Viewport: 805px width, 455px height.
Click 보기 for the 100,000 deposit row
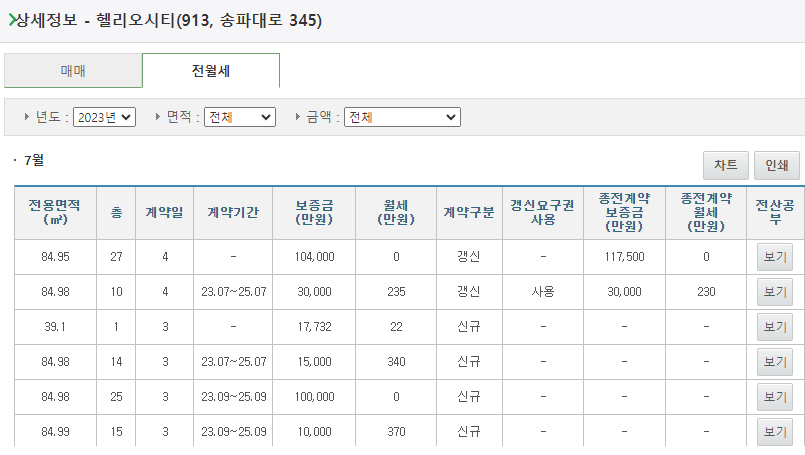coord(775,396)
